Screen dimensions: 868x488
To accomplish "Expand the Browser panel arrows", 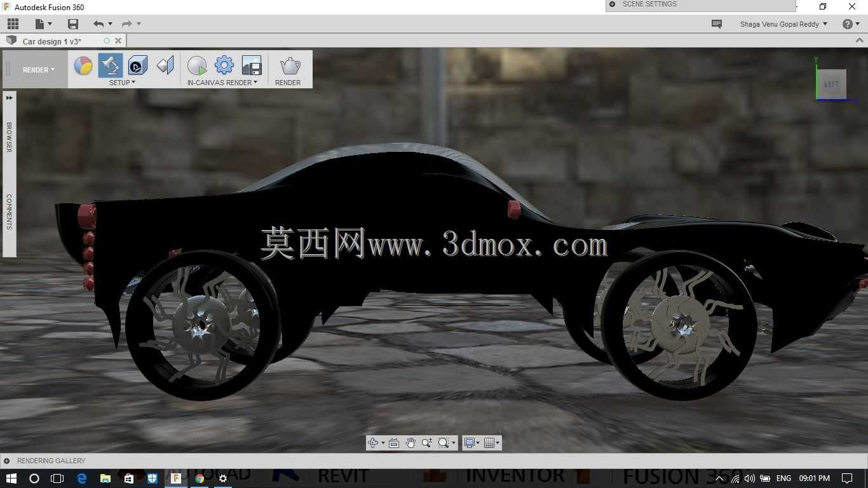I will tap(9, 98).
